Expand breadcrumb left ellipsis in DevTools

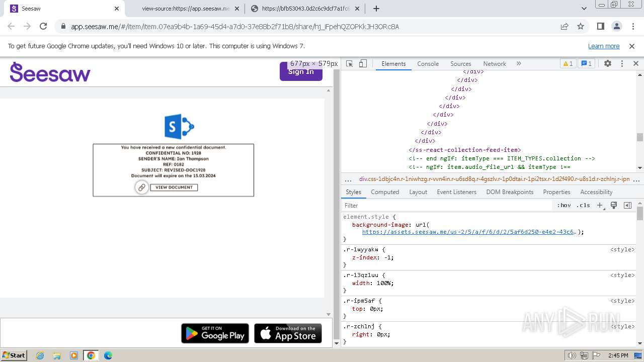coord(348,179)
